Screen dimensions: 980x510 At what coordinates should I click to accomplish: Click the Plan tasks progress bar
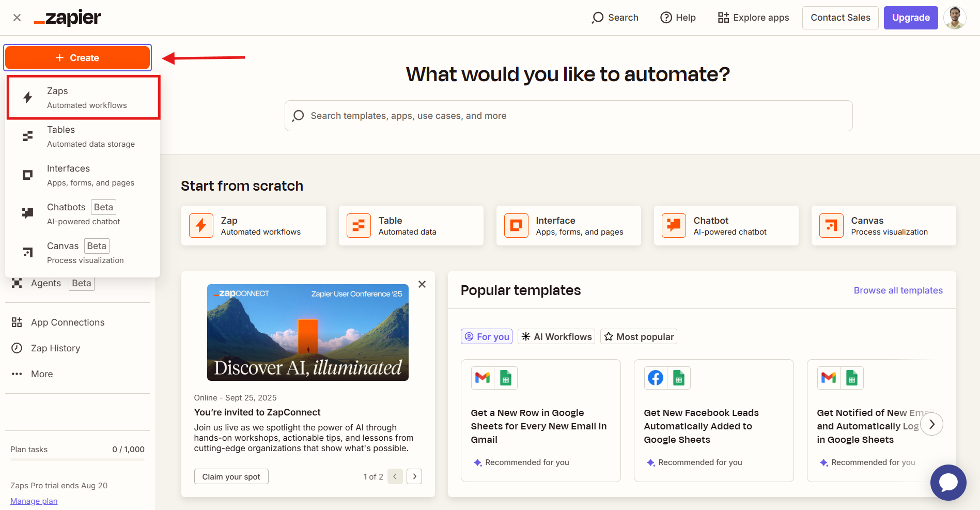pyautogui.click(x=77, y=459)
